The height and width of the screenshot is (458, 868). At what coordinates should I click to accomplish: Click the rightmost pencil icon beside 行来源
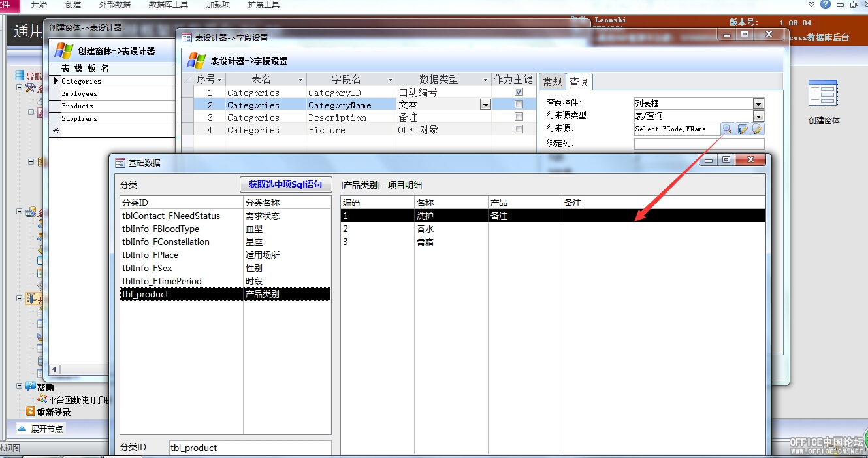tap(758, 129)
